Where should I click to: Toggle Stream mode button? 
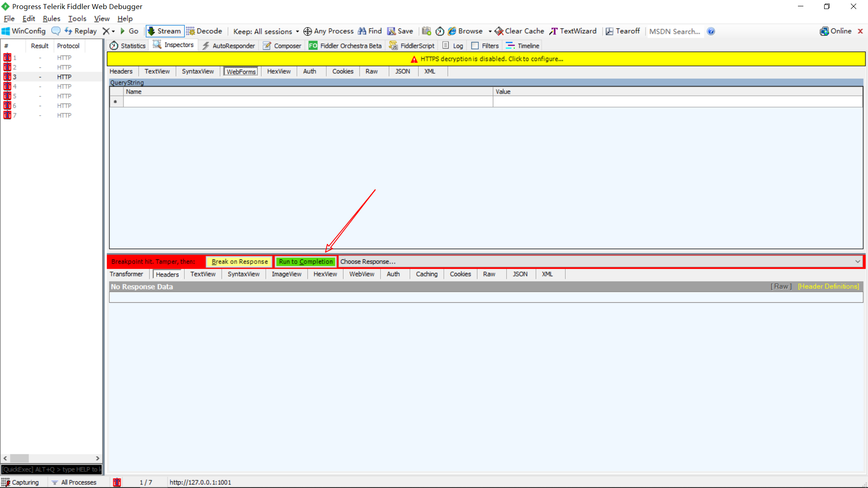(165, 31)
